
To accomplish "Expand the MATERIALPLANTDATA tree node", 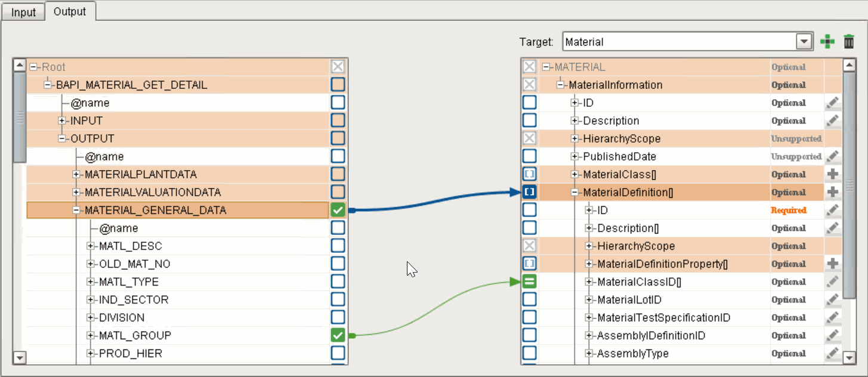I will click(x=76, y=175).
